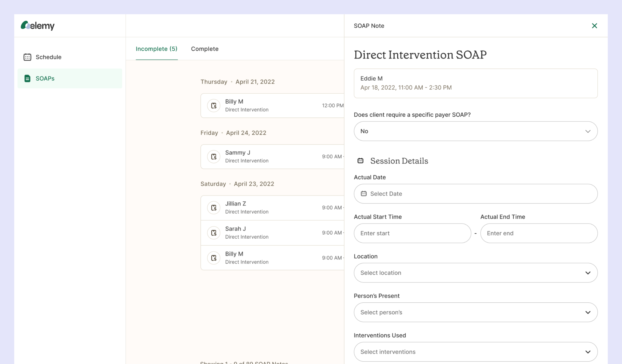Expand the Select interventions dropdown
This screenshot has height=364, width=622.
(475, 352)
